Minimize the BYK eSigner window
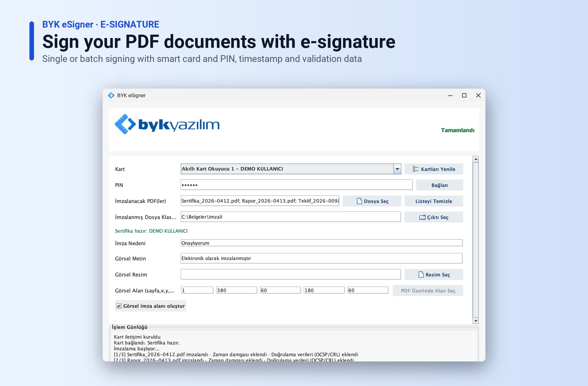This screenshot has width=588, height=386. click(x=450, y=95)
